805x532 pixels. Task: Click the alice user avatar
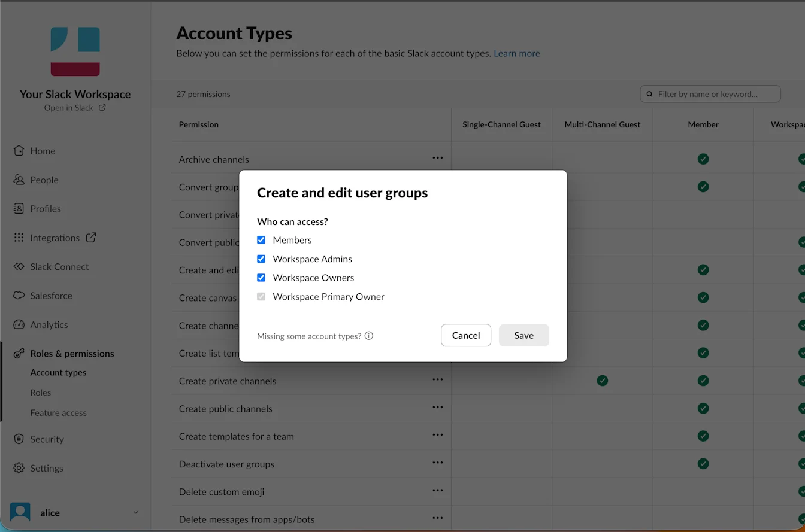click(20, 512)
